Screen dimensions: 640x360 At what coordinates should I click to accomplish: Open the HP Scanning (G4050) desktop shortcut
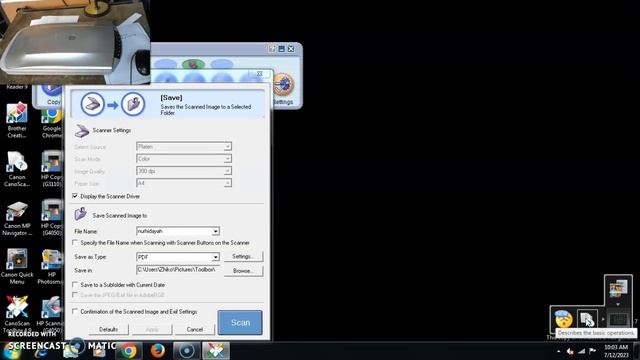[x=51, y=314]
